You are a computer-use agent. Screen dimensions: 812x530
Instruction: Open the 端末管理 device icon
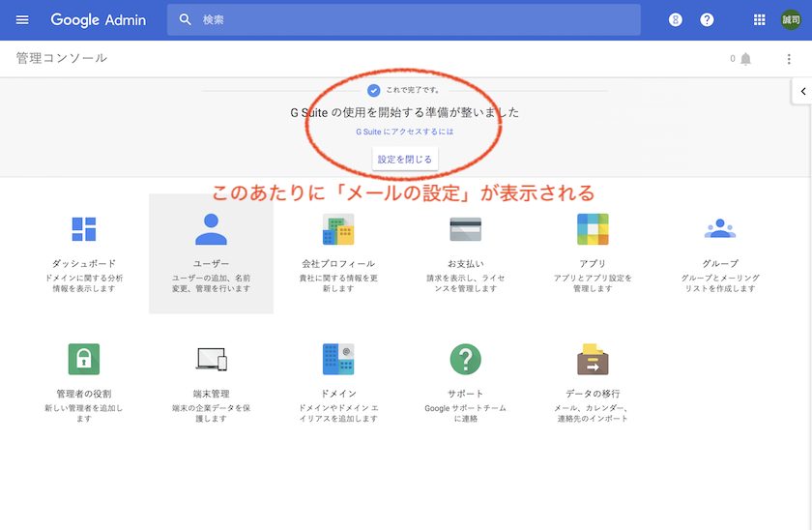(x=212, y=359)
